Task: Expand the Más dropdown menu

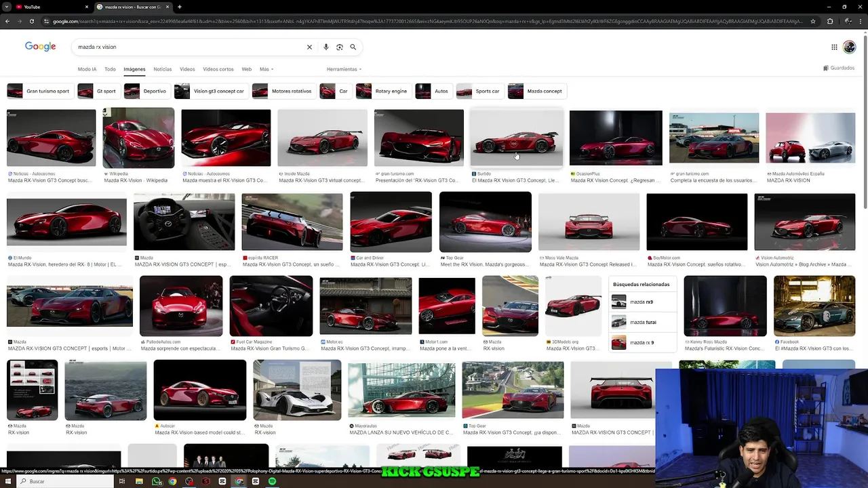Action: 266,69
